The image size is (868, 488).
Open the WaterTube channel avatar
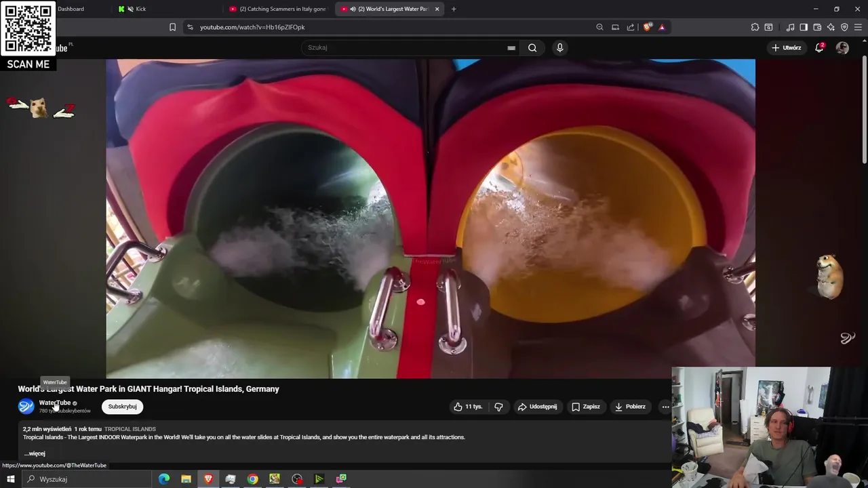coord(26,406)
